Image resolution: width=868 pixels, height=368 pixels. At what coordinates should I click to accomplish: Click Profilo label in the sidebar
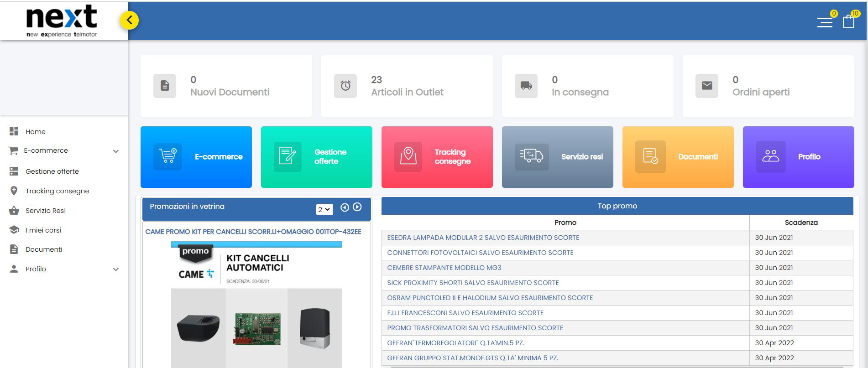click(36, 269)
